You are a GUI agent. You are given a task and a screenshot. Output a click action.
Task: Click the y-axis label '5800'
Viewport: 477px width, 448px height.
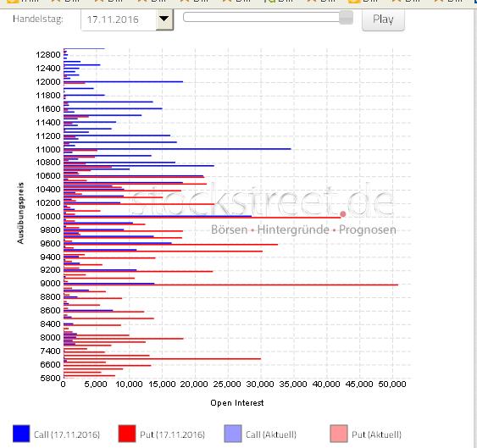[50, 378]
